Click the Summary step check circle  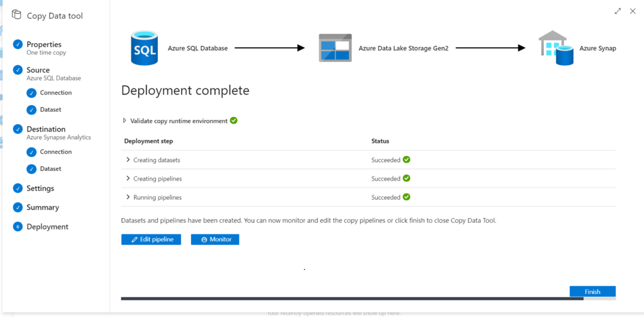pos(18,207)
